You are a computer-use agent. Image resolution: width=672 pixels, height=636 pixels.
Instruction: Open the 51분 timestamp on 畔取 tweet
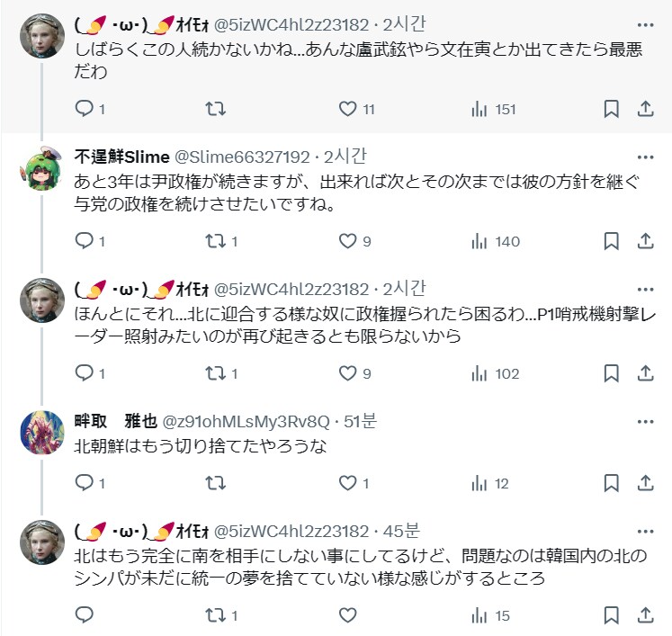coord(362,421)
